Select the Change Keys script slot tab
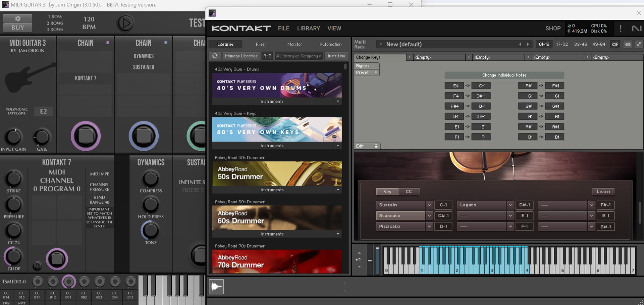Viewport: 644px width, 305px height. click(380, 57)
